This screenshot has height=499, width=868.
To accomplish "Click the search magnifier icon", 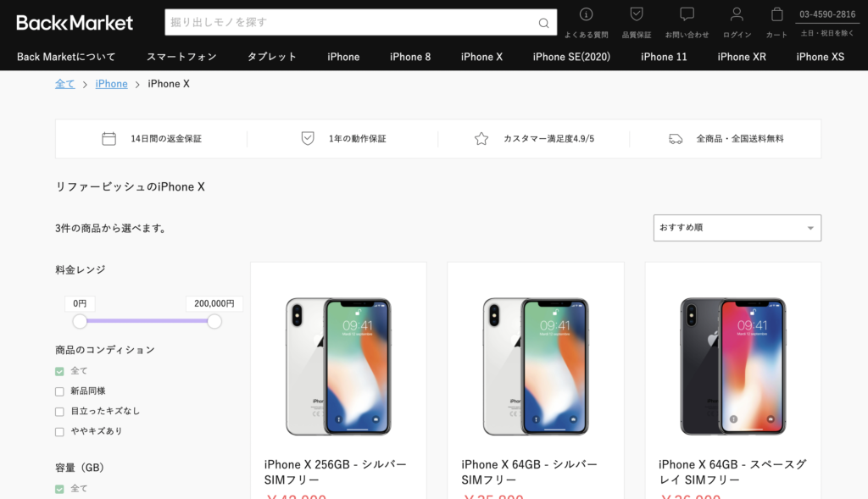I will (x=543, y=23).
